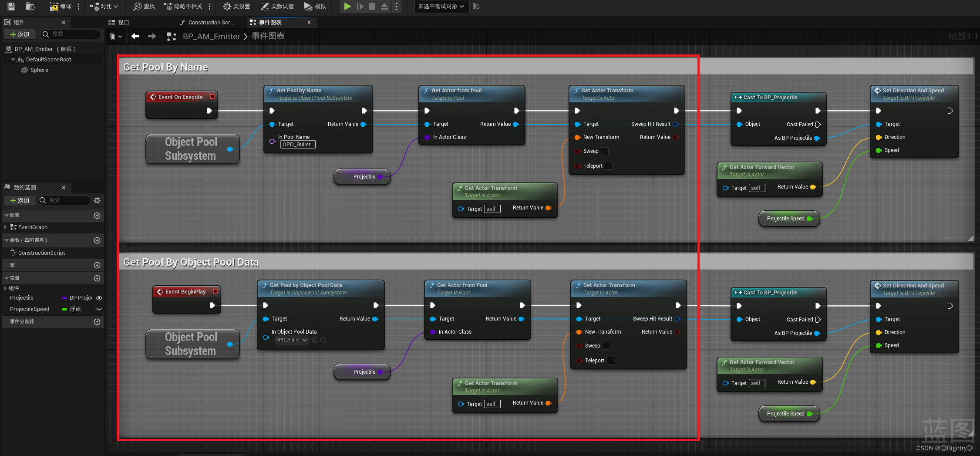Click the 模拟 simulate button
Viewport: 980px width, 456px height.
(315, 6)
